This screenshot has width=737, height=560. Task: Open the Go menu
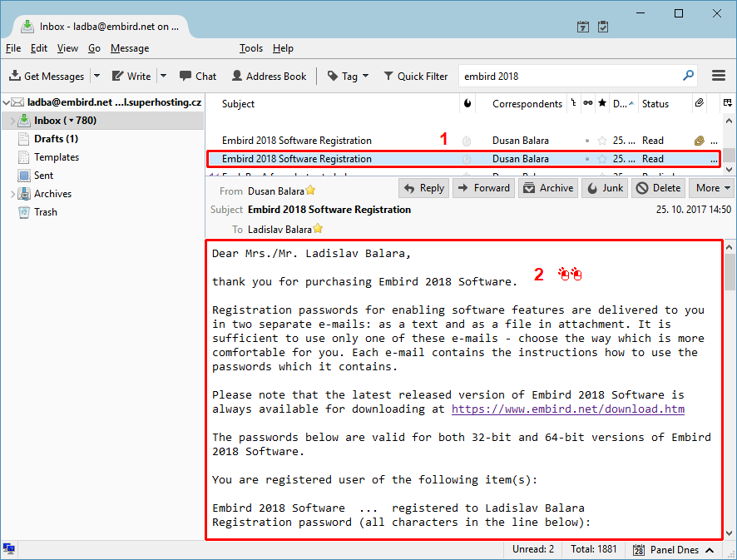click(94, 48)
